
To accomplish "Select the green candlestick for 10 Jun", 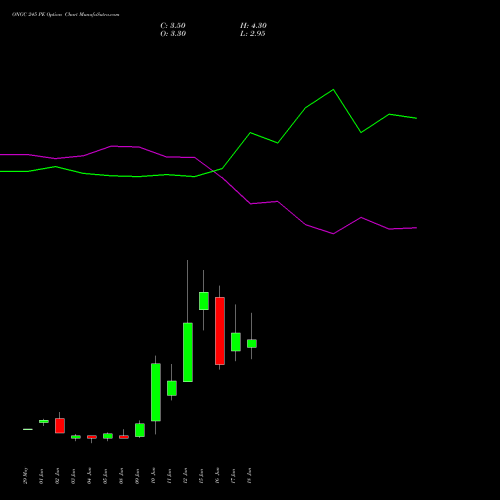I will coord(156,392).
